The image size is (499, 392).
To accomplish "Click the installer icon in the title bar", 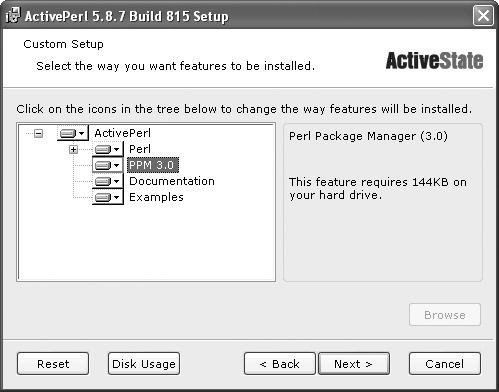I will click(x=13, y=15).
